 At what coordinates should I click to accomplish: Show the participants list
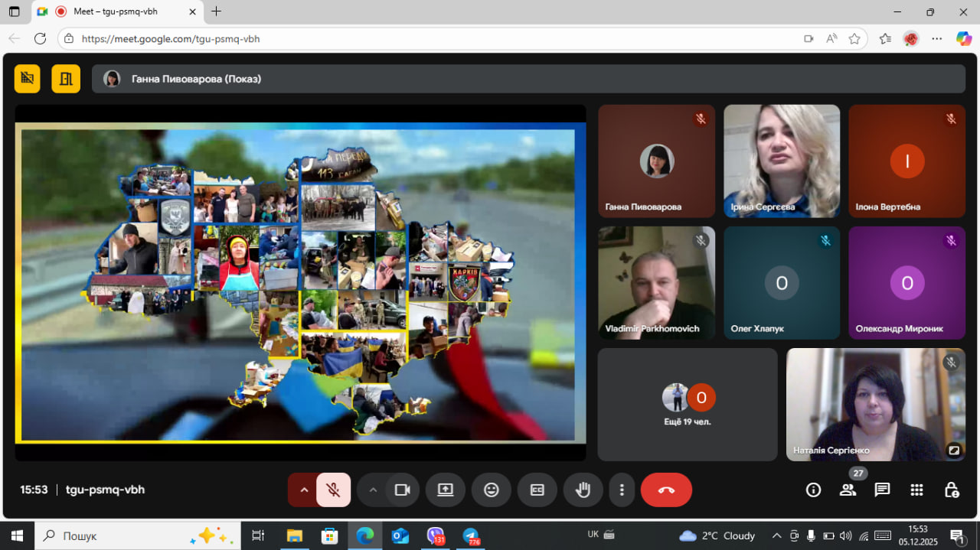point(848,490)
